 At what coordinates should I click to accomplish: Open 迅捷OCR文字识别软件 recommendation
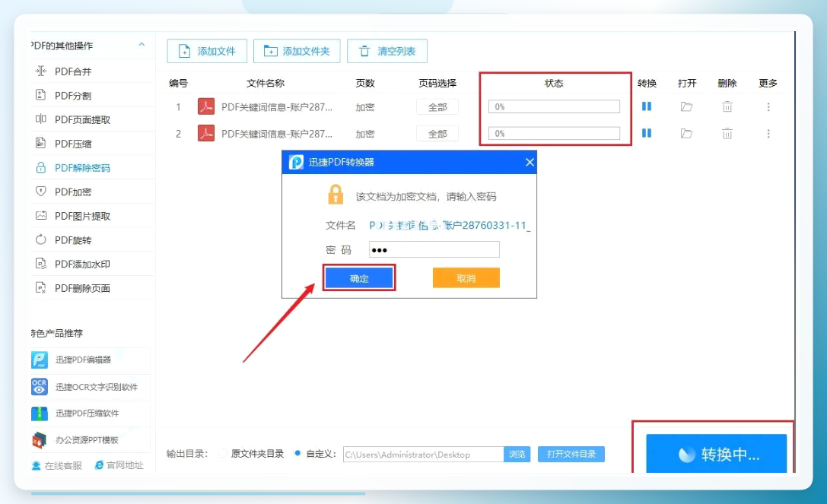(x=91, y=386)
